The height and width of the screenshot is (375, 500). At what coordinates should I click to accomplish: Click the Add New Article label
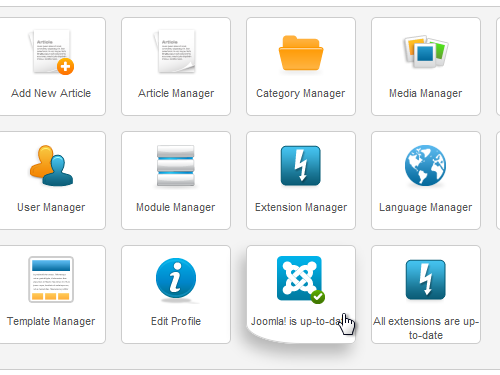click(x=51, y=93)
